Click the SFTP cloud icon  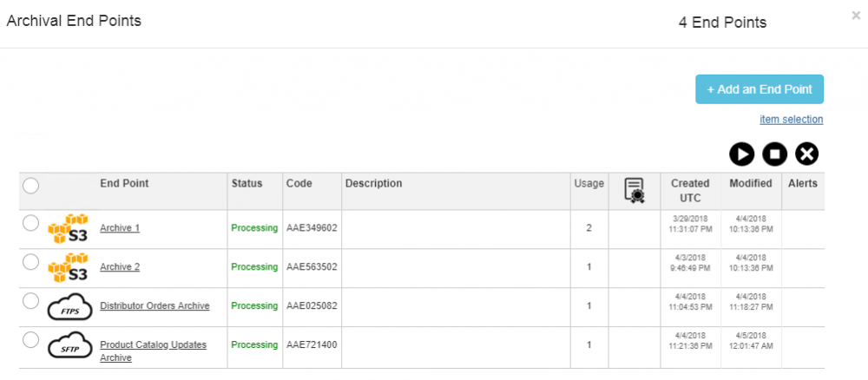pyautogui.click(x=69, y=346)
